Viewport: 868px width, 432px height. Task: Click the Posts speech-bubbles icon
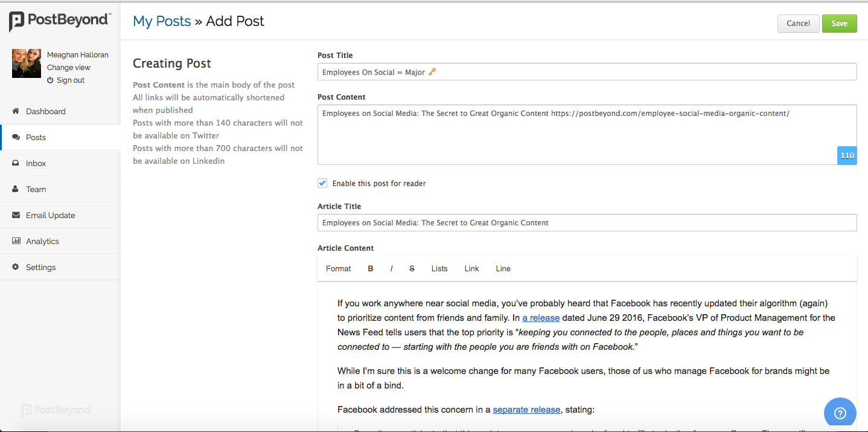(x=16, y=137)
